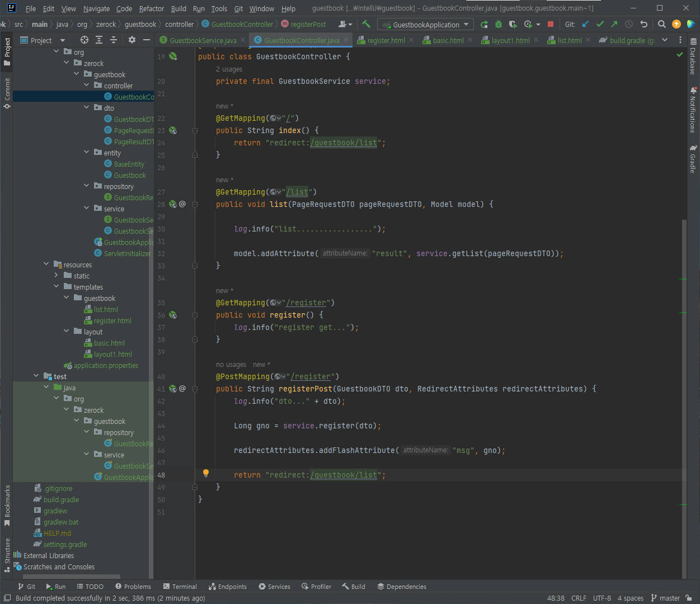
Task: Open the IDE update notification icon
Action: 676,24
